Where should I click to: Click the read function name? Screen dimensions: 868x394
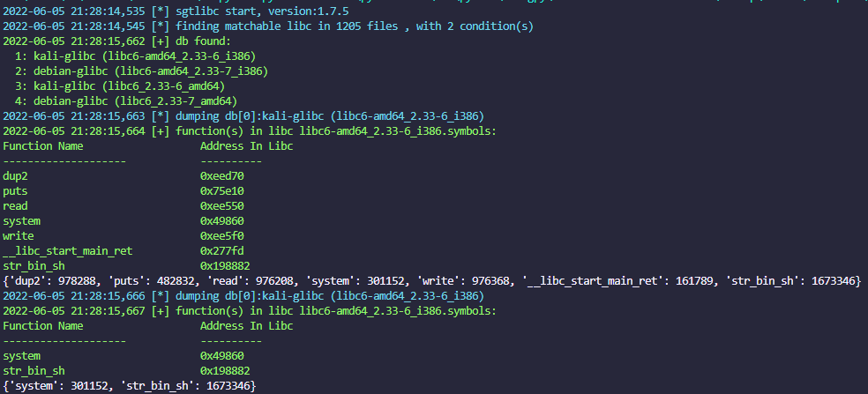tap(16, 206)
